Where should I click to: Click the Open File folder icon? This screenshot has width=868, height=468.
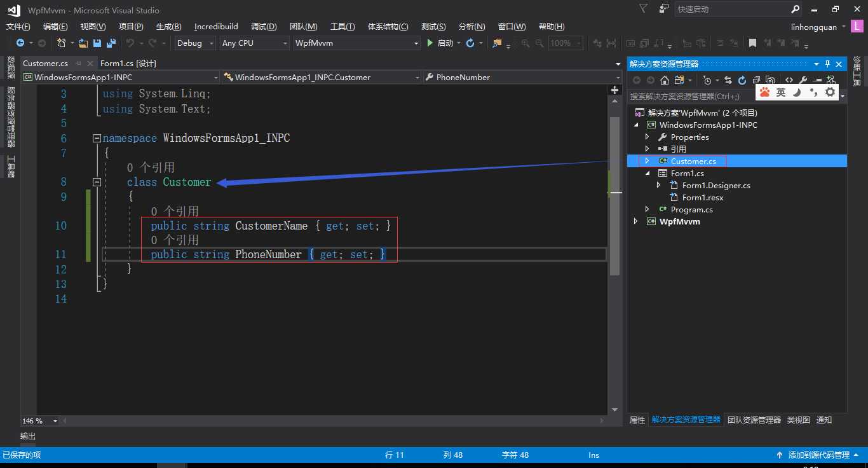point(83,43)
